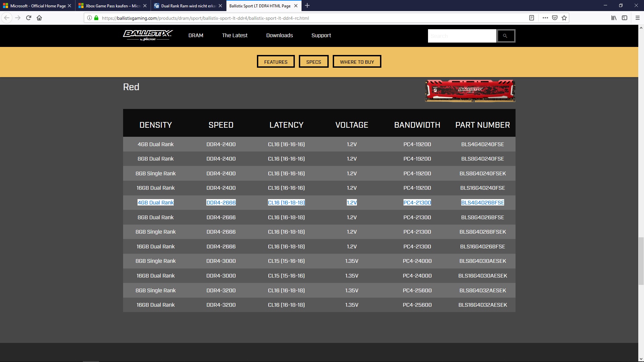This screenshot has height=362, width=644.
Task: Click the green padlock site info icon
Action: click(96, 18)
